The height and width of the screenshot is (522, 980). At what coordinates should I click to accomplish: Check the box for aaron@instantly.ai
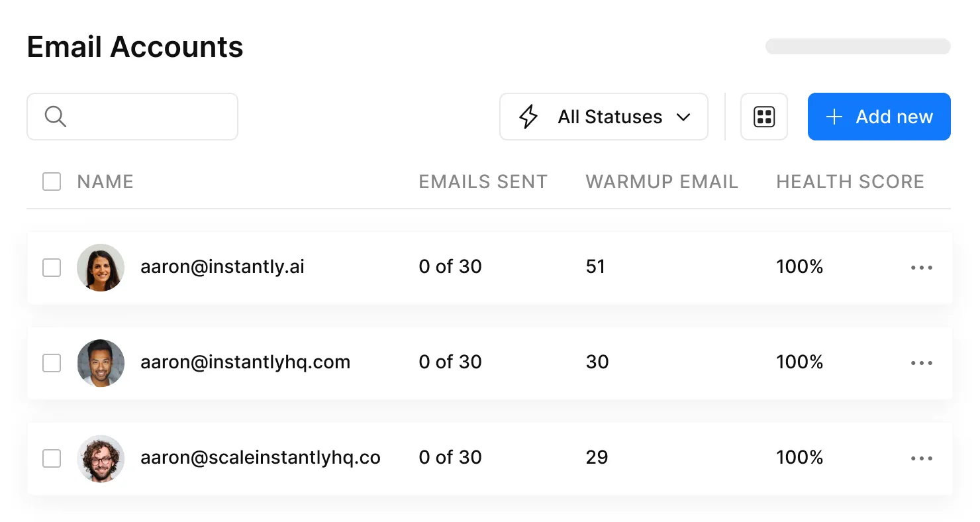click(x=52, y=268)
